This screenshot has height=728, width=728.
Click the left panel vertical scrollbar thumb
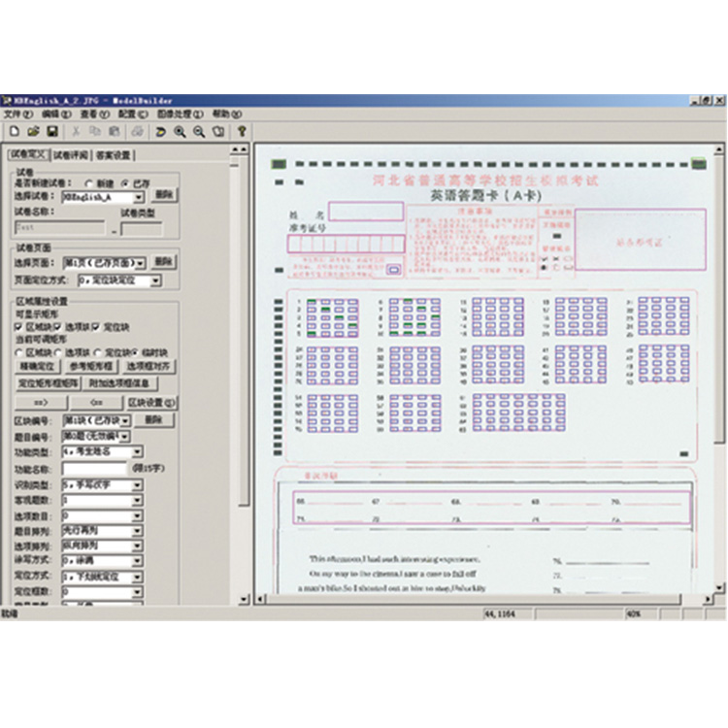pos(245,331)
